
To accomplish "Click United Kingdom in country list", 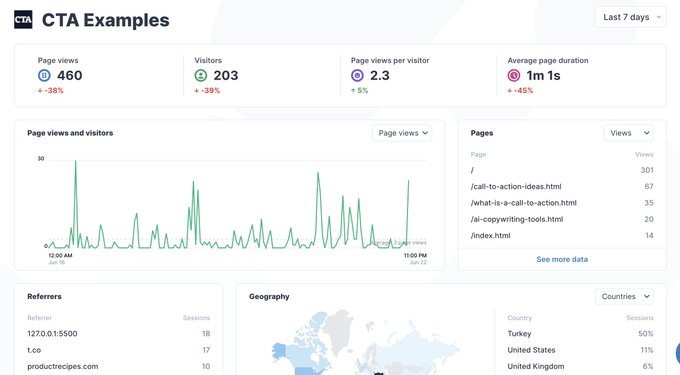I will [536, 367].
